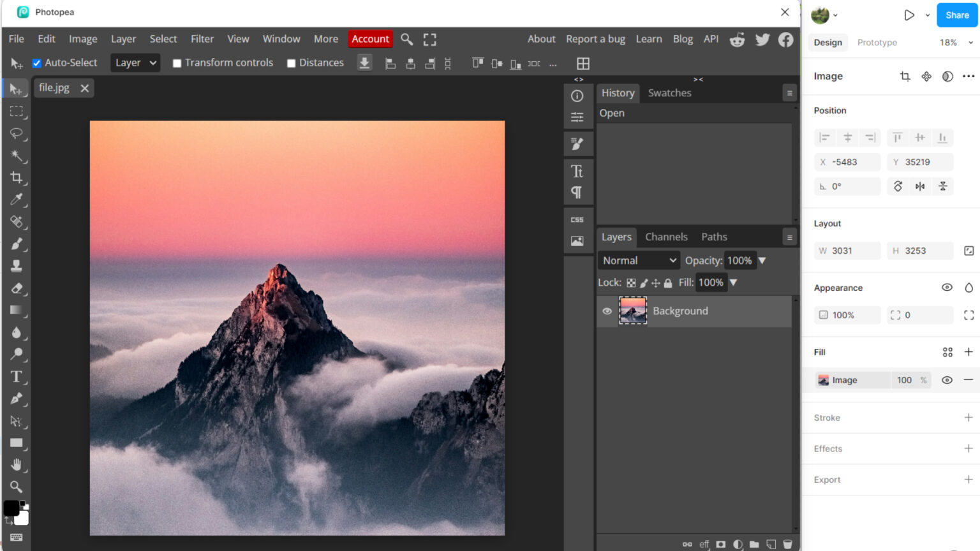The width and height of the screenshot is (980, 551).
Task: Select the Hand tool
Action: pyautogui.click(x=17, y=465)
